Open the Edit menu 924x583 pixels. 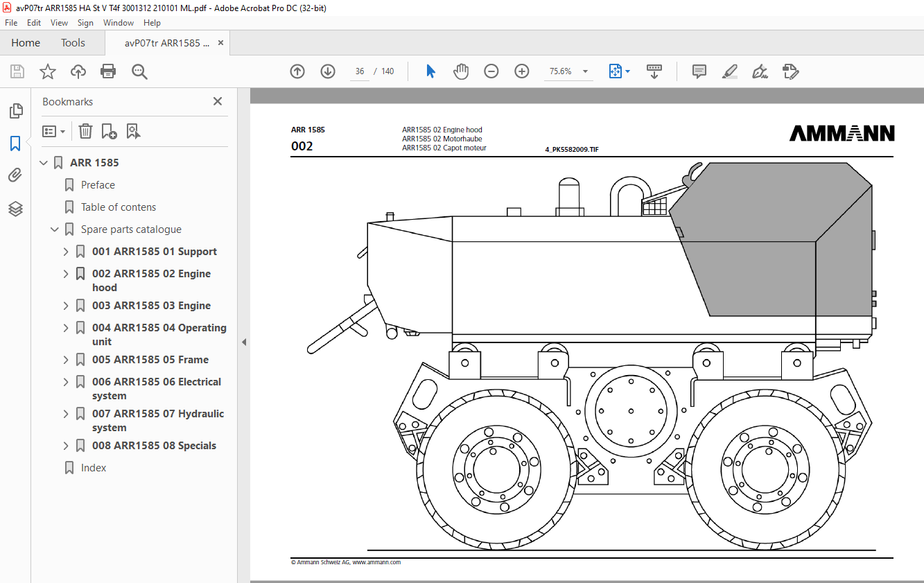coord(34,23)
